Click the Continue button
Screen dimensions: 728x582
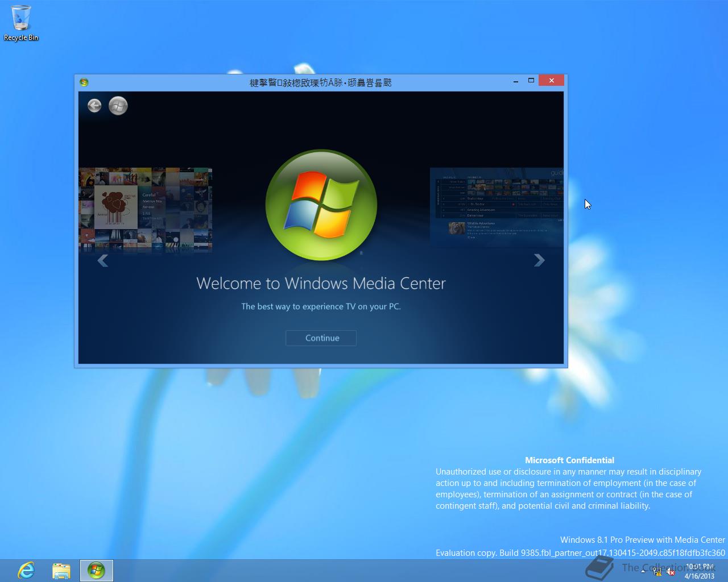[x=321, y=338]
